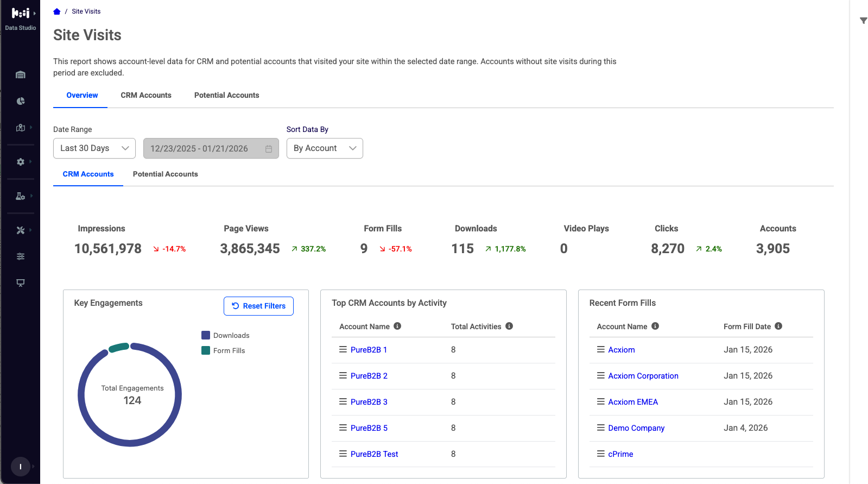Open the Acxiom Corporation account link

pyautogui.click(x=643, y=376)
